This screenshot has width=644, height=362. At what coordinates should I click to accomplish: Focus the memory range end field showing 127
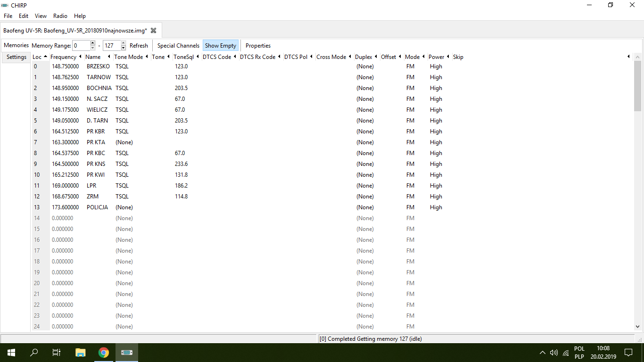[x=112, y=46]
